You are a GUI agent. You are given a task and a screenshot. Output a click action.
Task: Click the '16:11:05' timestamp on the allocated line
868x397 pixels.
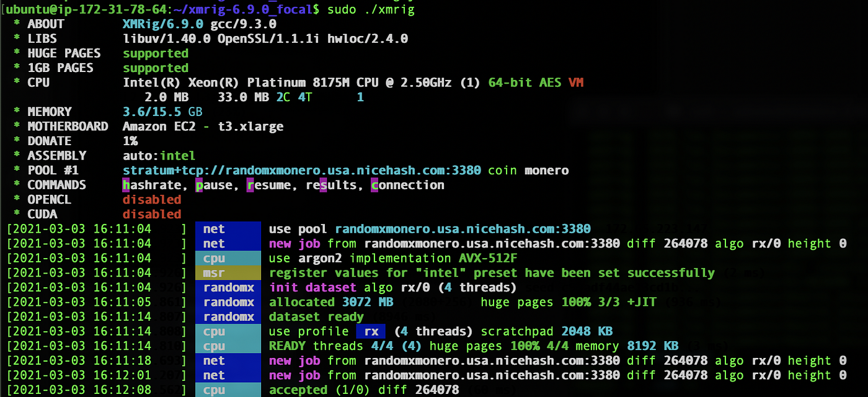[122, 302]
